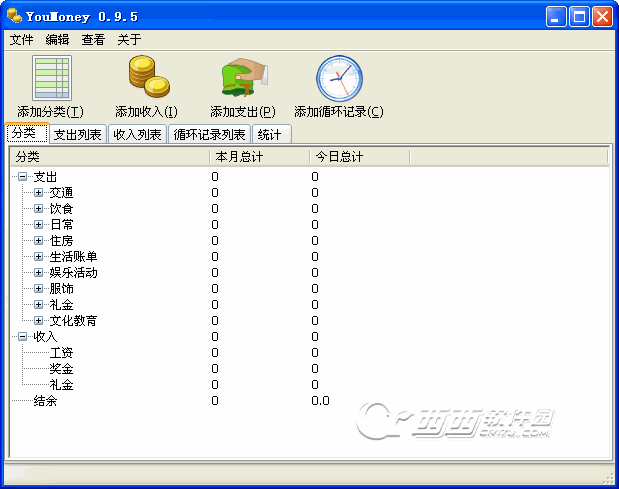Viewport: 619px width, 489px height.
Task: Expand the 服饰 category
Action: pyautogui.click(x=38, y=289)
